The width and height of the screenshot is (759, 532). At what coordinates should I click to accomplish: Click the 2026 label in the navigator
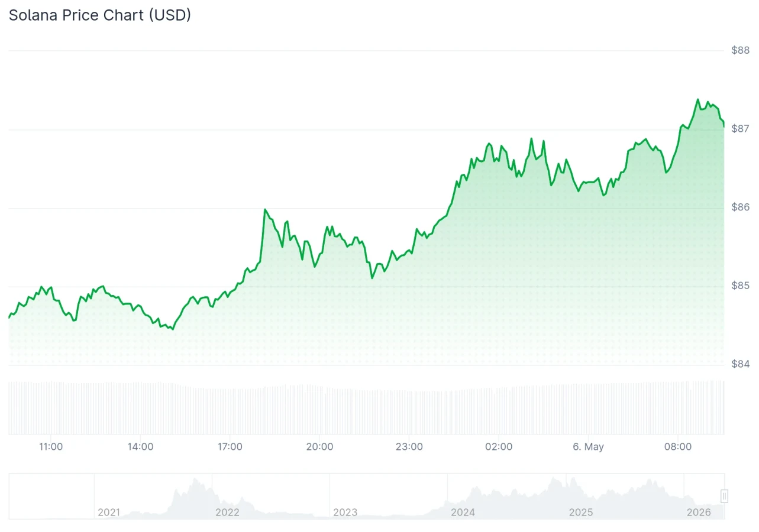coord(699,512)
